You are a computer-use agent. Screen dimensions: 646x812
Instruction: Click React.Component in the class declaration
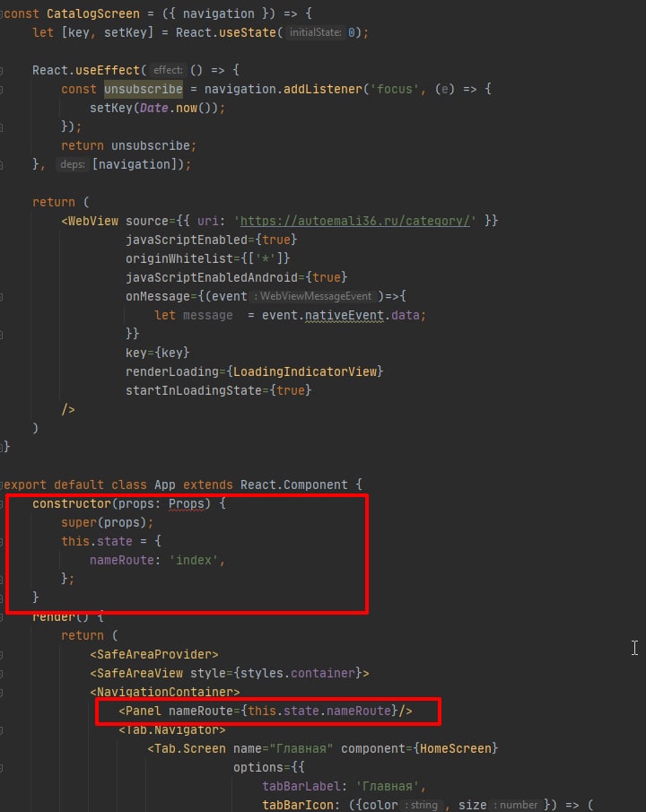point(293,485)
